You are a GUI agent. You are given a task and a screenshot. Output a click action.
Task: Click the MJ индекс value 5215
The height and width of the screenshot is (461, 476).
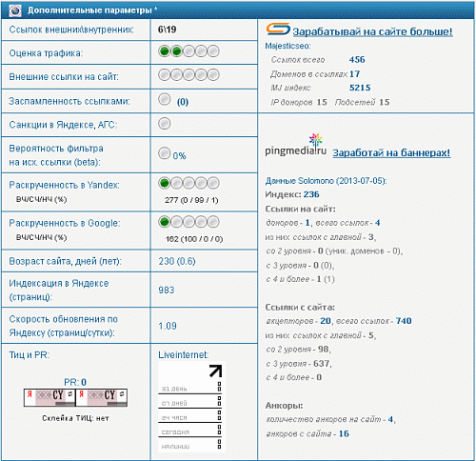pos(360,88)
